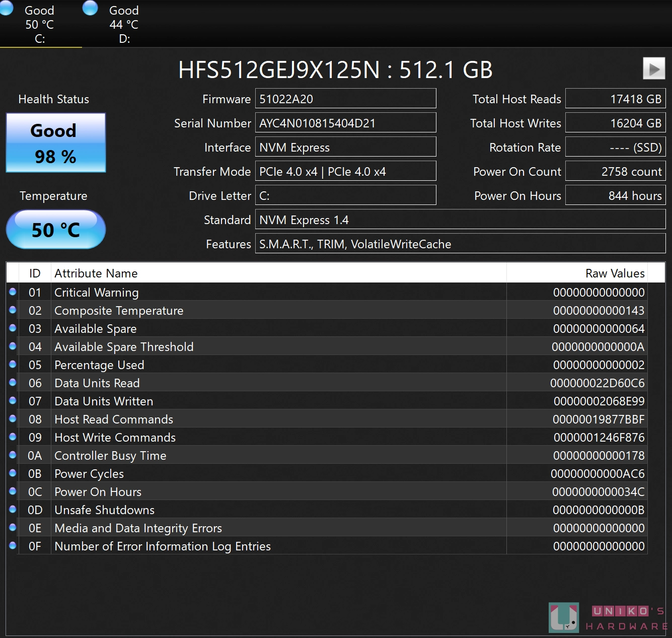This screenshot has height=638, width=672.
Task: Select Media and Data Integrity Errors name
Action: coord(138,528)
